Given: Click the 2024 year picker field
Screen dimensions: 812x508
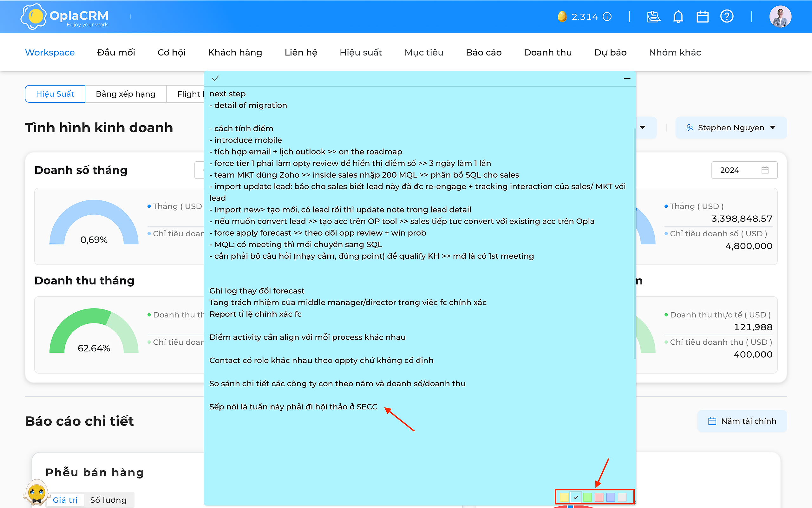Looking at the screenshot, I should (x=744, y=170).
